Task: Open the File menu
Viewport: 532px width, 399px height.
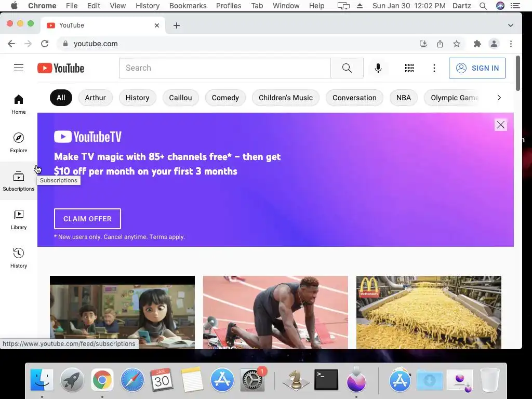Action: point(72,6)
